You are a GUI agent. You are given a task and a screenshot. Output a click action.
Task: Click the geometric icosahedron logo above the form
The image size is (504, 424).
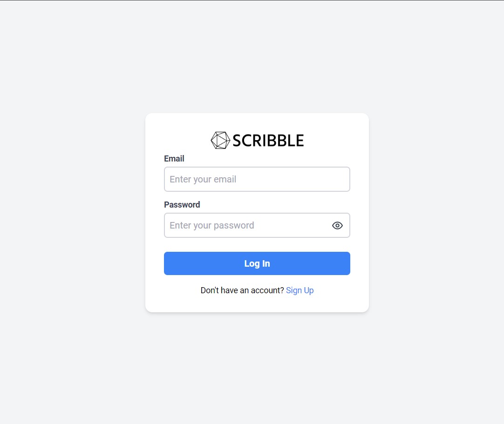pyautogui.click(x=220, y=140)
